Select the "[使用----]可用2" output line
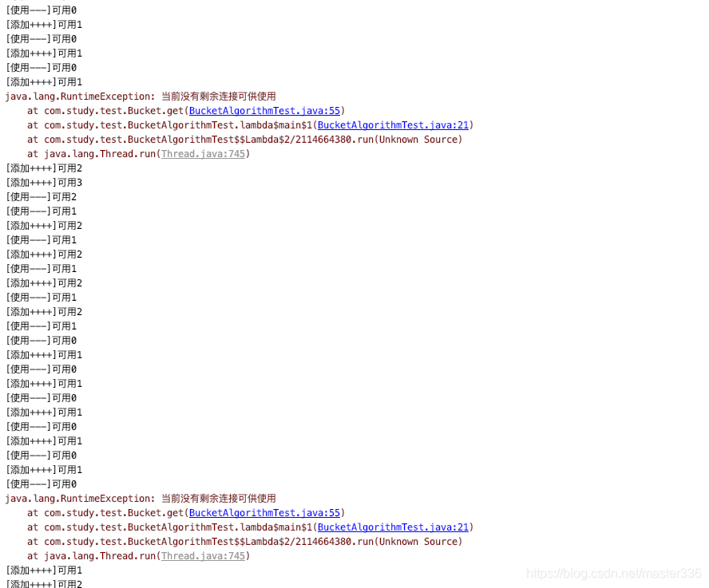This screenshot has width=709, height=588. tap(42, 197)
